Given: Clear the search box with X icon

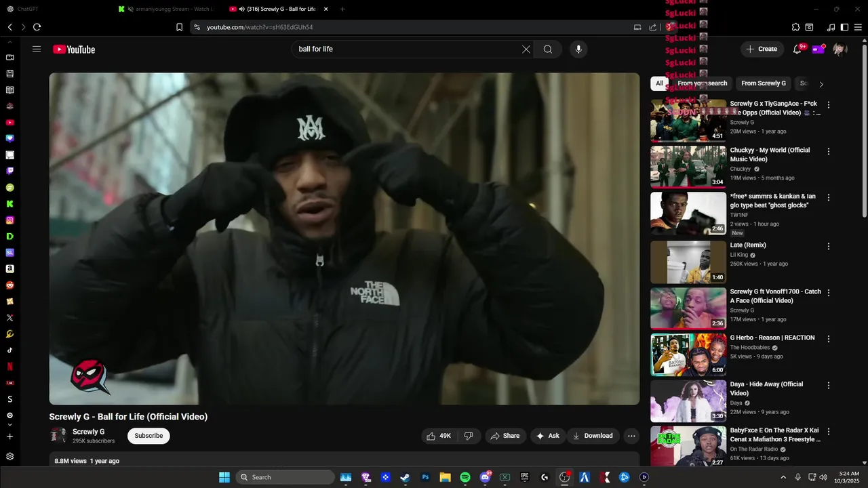Looking at the screenshot, I should point(526,49).
